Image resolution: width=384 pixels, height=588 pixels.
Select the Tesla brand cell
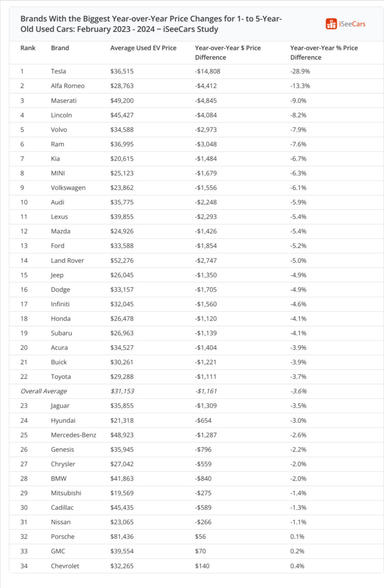pos(58,71)
